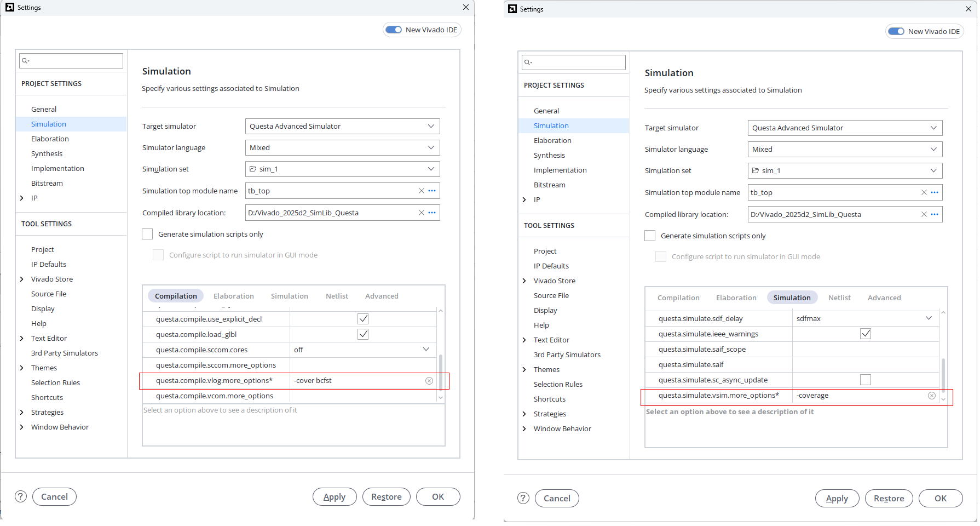Open help in left Settings window
The image size is (980, 526).
[x=21, y=496]
